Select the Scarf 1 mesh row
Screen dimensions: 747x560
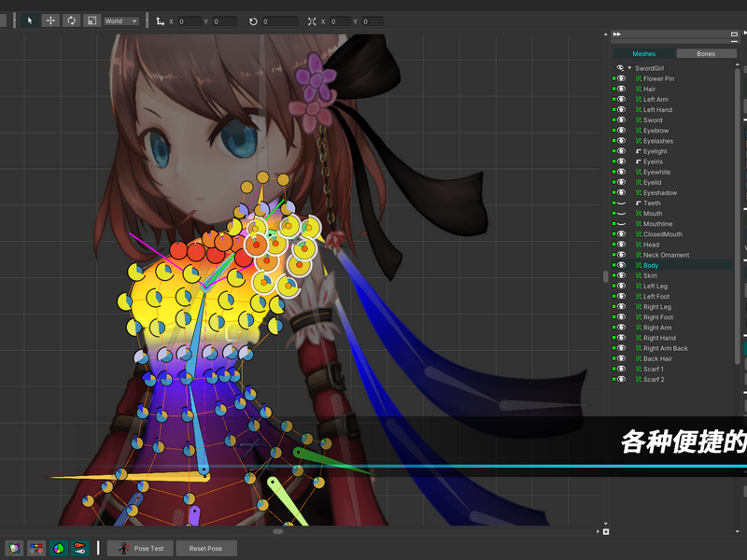click(673, 369)
